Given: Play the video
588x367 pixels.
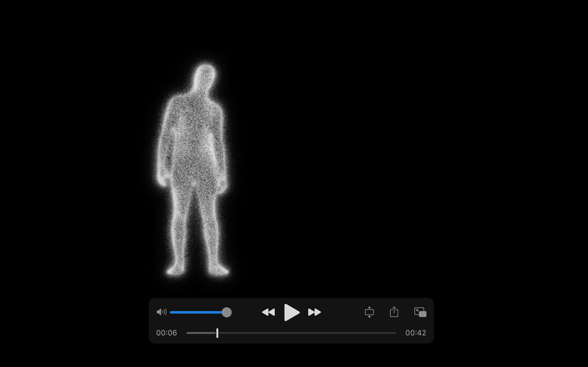Looking at the screenshot, I should 292,312.
